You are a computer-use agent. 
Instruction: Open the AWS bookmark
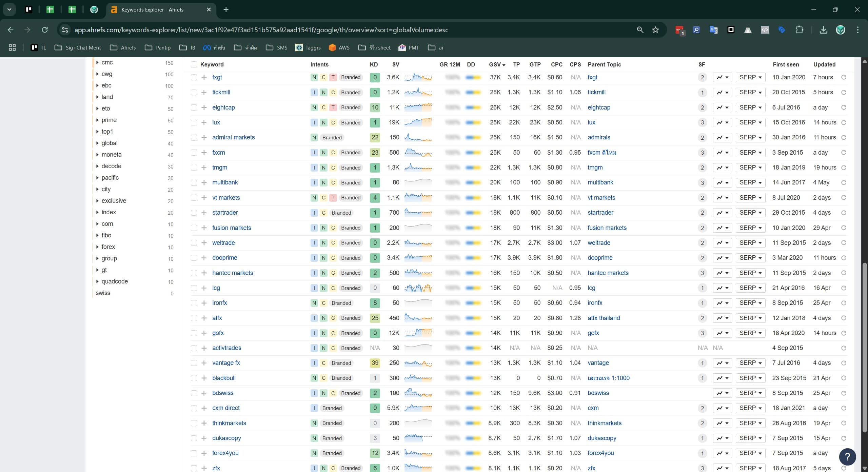pos(339,47)
